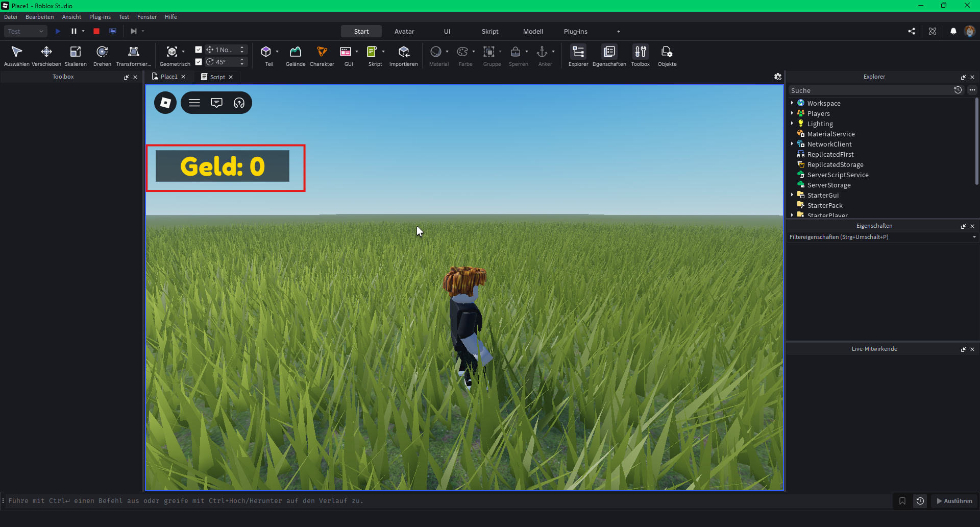The image size is (980, 527).
Task: Open the share icon in top bar
Action: point(912,31)
